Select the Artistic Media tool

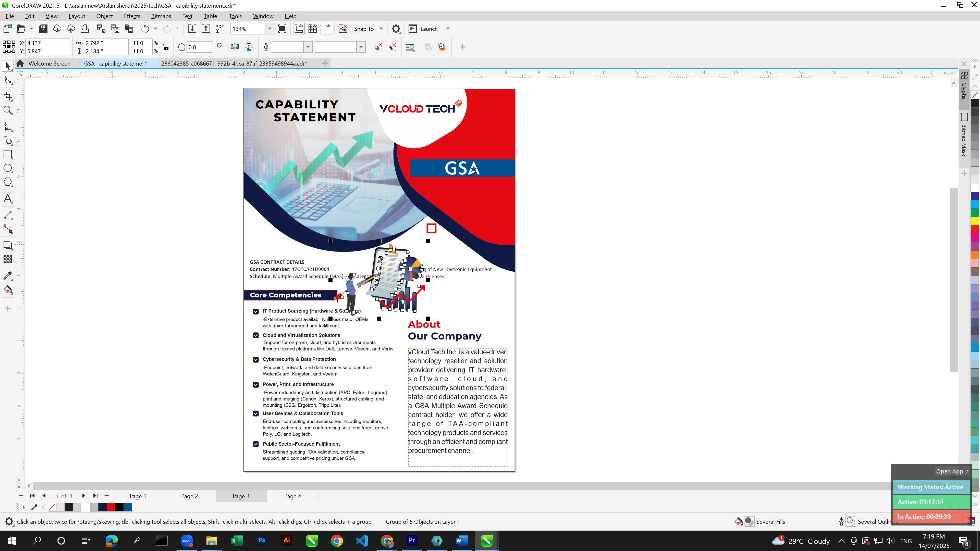8,140
